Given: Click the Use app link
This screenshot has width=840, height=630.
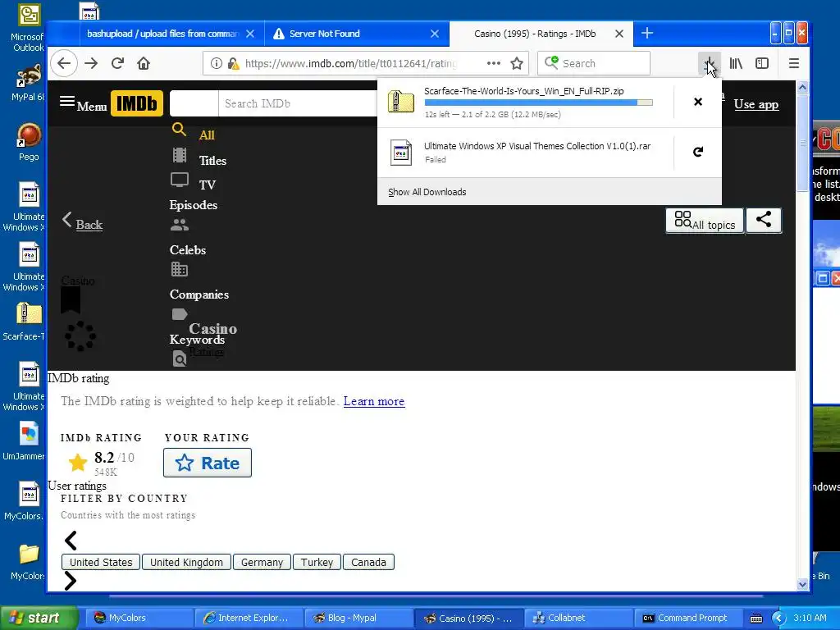Looking at the screenshot, I should (x=756, y=104).
